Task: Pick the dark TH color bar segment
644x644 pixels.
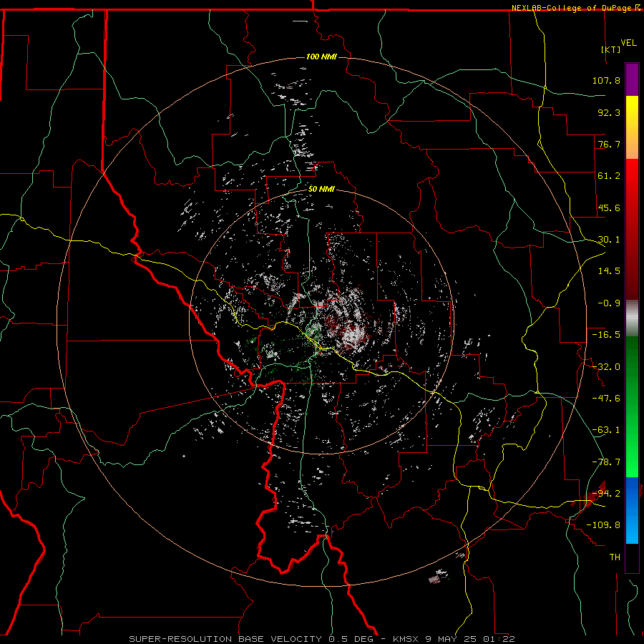Action: 632,557
